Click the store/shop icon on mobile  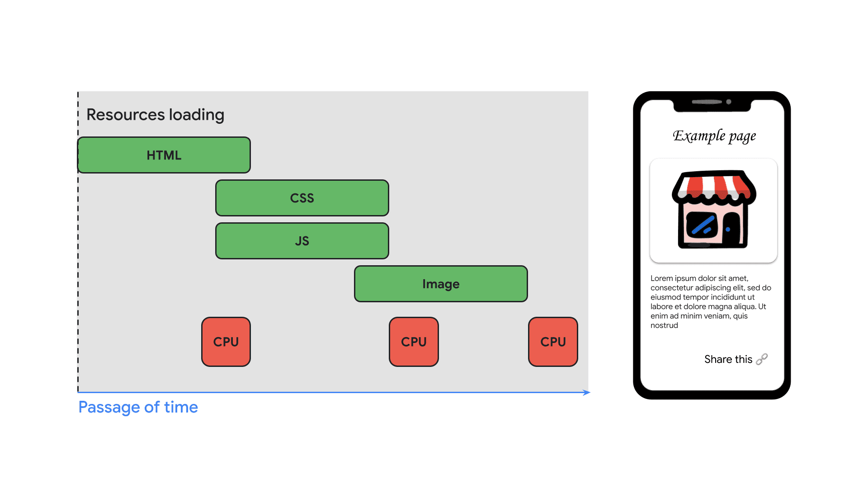click(x=711, y=216)
